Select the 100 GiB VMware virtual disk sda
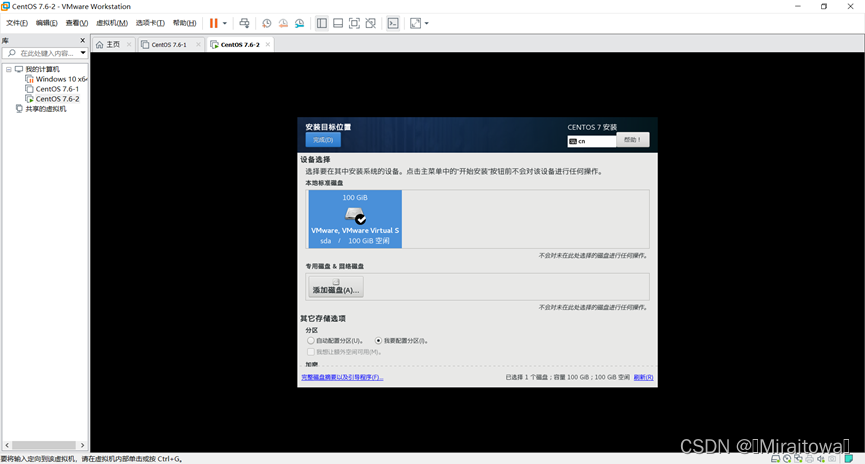865x464 pixels. pyautogui.click(x=355, y=219)
